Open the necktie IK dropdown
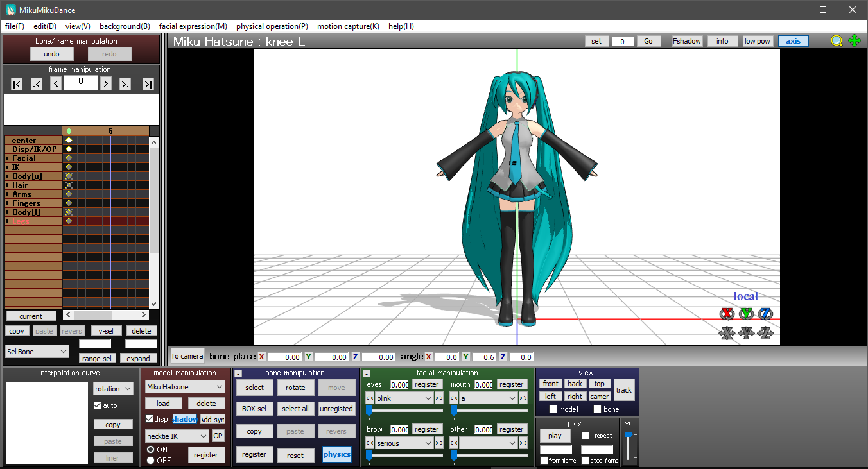 tap(177, 436)
